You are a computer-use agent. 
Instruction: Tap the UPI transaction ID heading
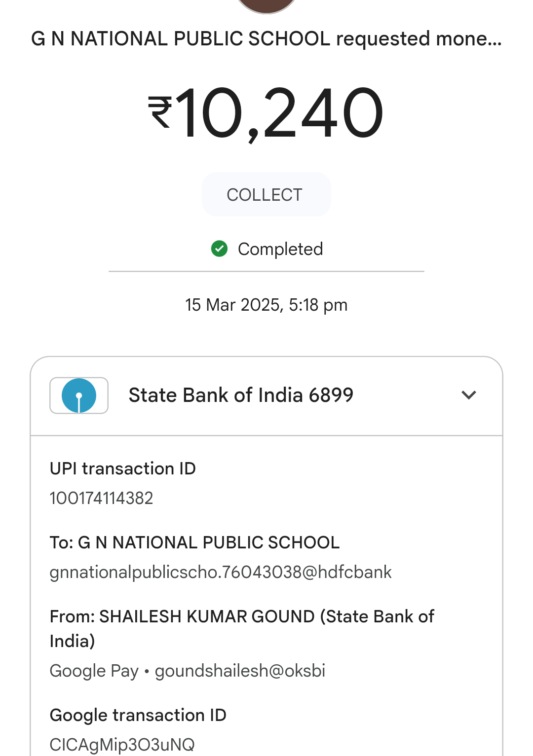point(123,468)
